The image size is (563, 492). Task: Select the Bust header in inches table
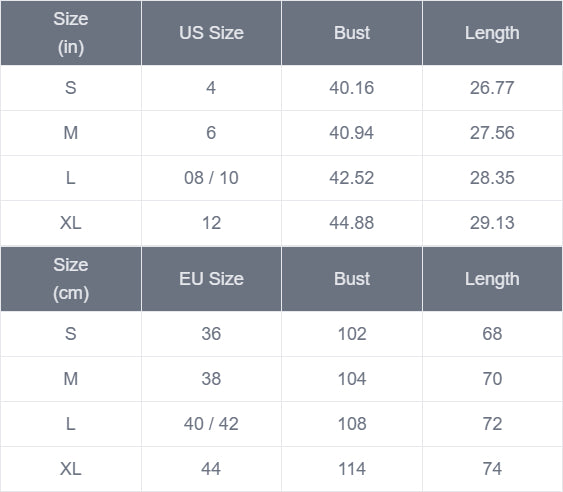point(352,33)
